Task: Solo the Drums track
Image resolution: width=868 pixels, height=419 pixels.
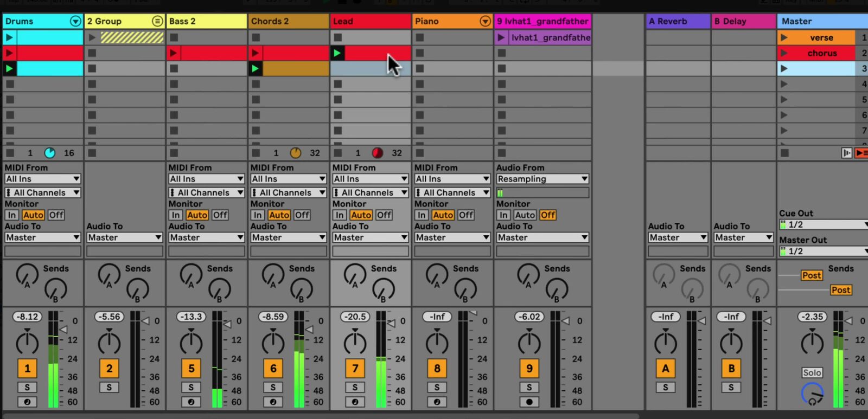Action: point(27,387)
